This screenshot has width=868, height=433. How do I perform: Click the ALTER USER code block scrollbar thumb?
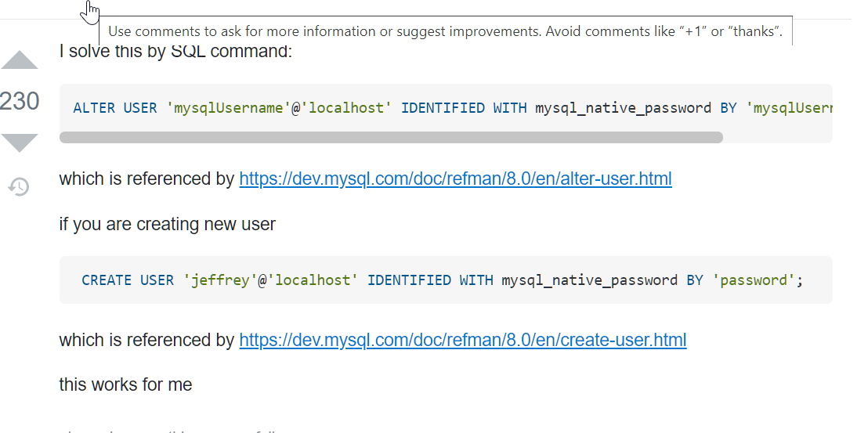pos(391,137)
